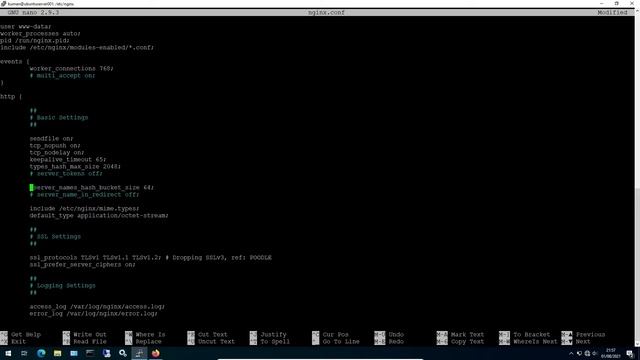The height and width of the screenshot is (360, 640).
Task: Click the '# server_name_in_redirect off;' comment
Action: (84, 195)
